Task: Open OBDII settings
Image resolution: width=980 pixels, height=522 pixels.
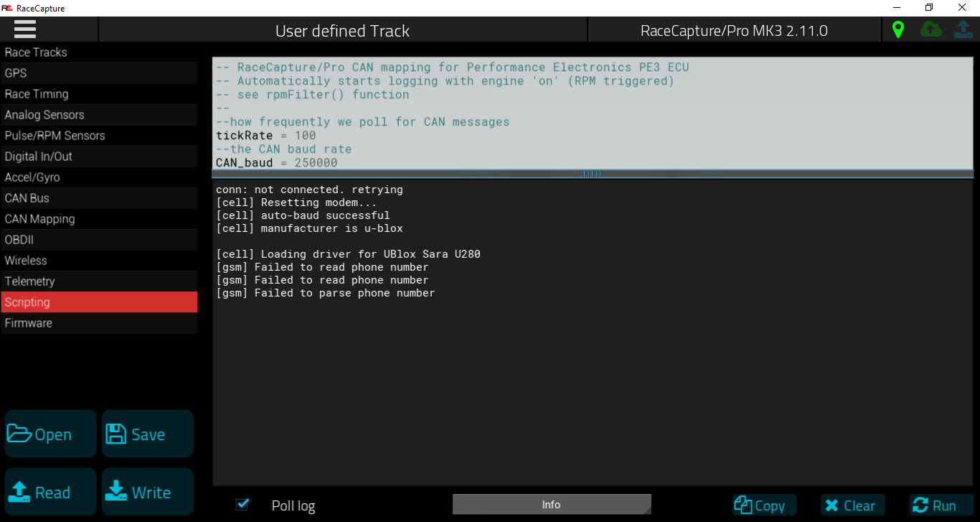Action: point(99,240)
